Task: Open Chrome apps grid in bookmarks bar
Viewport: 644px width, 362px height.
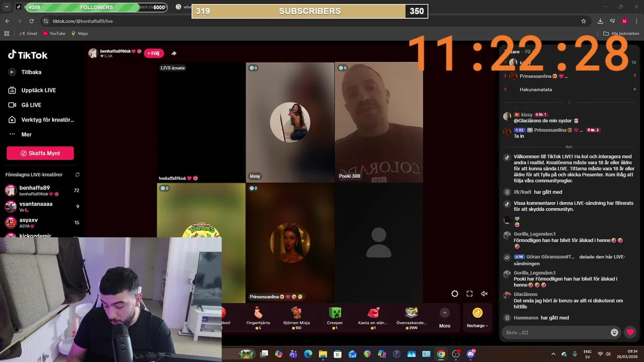Action: [7, 34]
